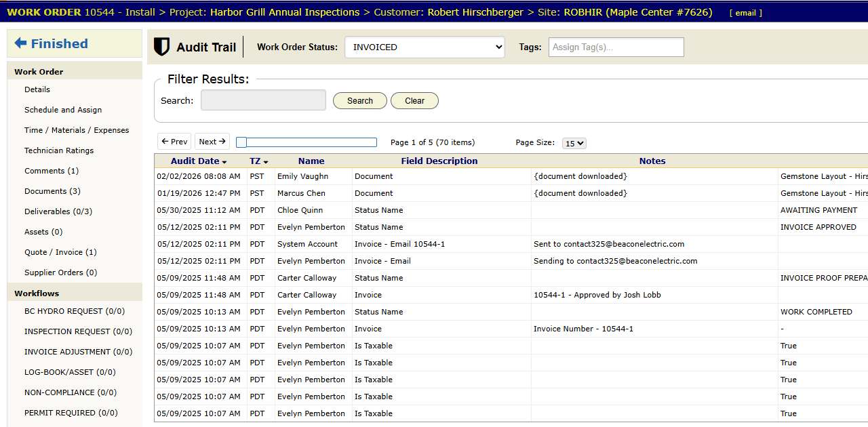Open Supplier Orders (0)
The image size is (868, 427).
61,272
